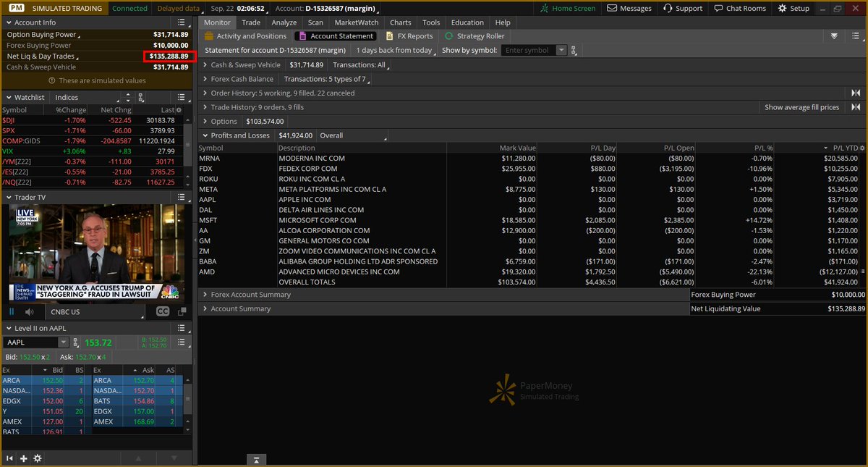Open the Education tab
This screenshot has height=467, width=868.
tap(467, 22)
